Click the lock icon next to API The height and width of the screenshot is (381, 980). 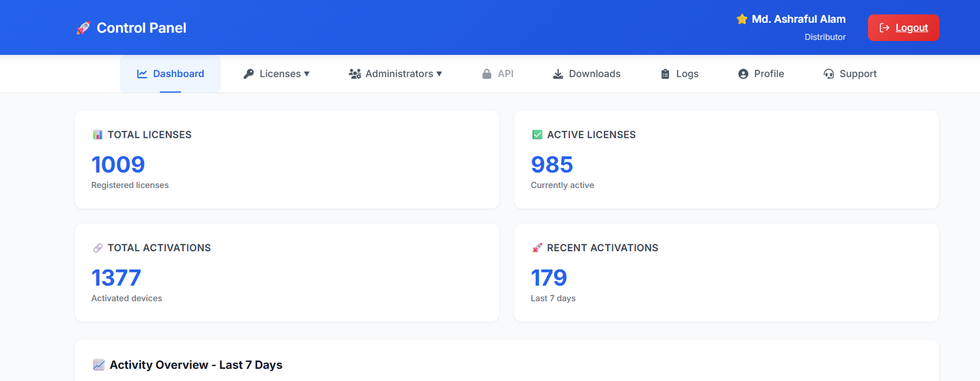point(487,74)
